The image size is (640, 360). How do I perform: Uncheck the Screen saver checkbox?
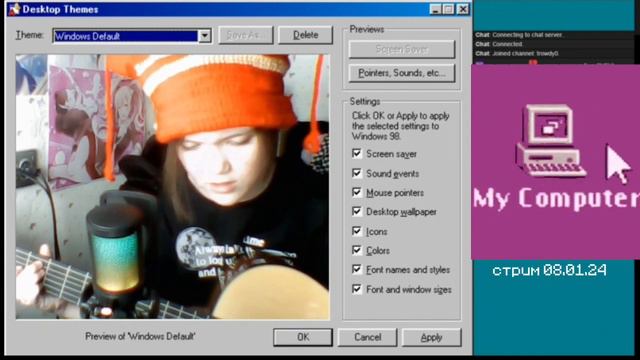[357, 153]
